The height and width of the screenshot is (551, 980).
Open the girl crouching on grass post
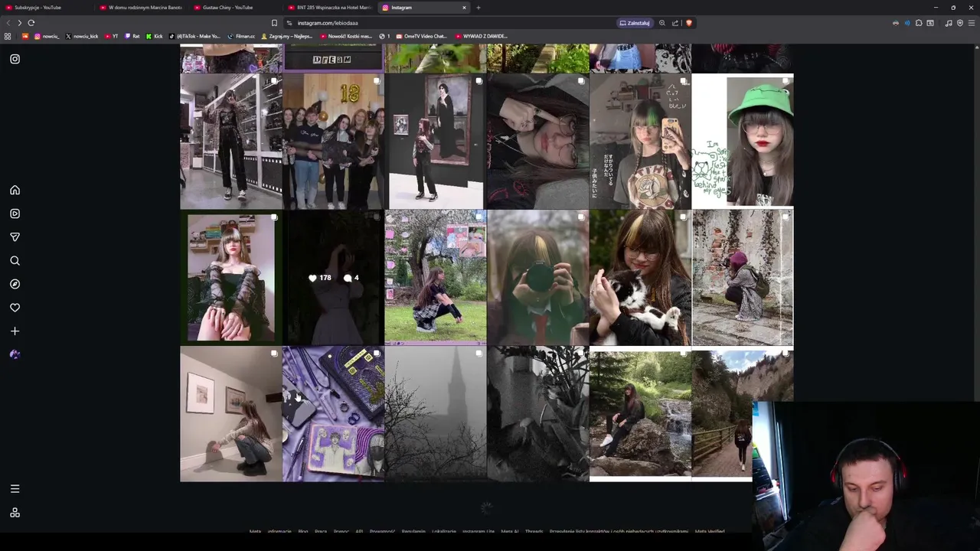pyautogui.click(x=436, y=278)
